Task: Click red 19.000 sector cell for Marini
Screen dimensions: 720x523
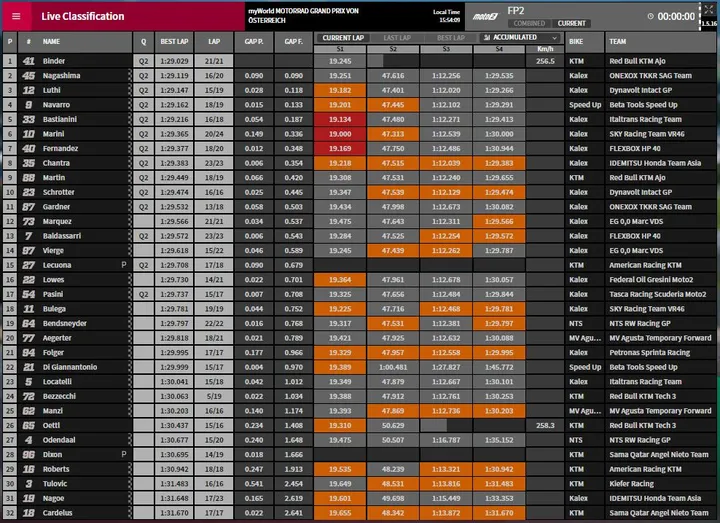Action: (x=340, y=134)
